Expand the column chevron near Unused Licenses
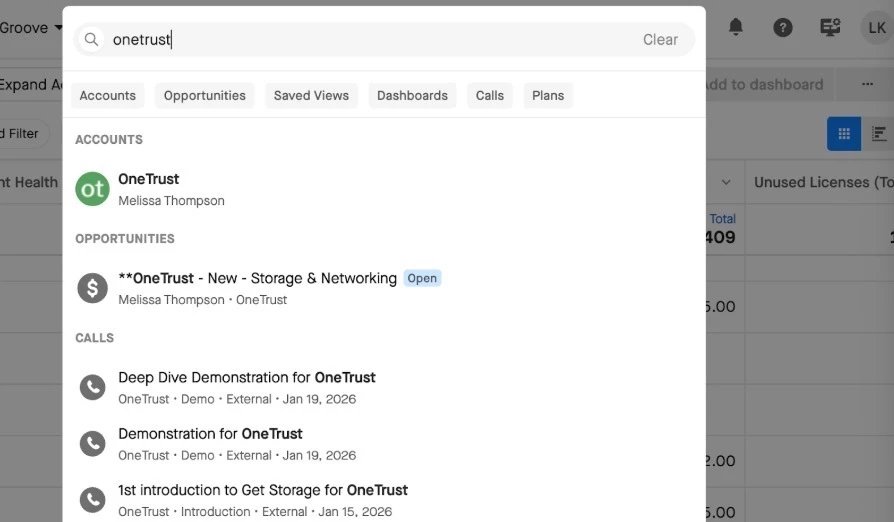894x522 pixels. (726, 182)
